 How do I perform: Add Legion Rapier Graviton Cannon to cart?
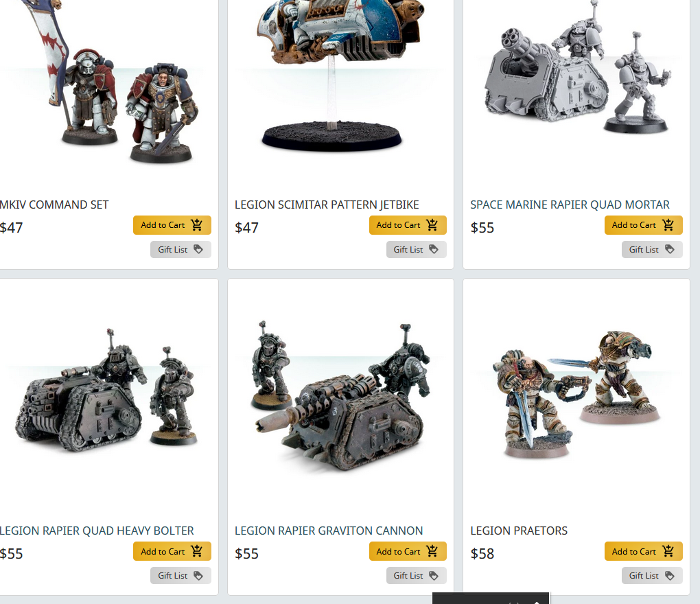[408, 551]
